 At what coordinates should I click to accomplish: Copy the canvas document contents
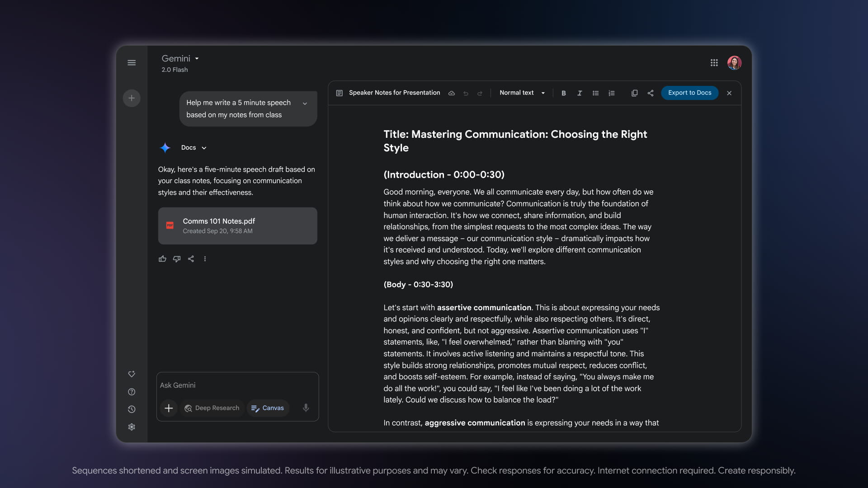(x=634, y=93)
